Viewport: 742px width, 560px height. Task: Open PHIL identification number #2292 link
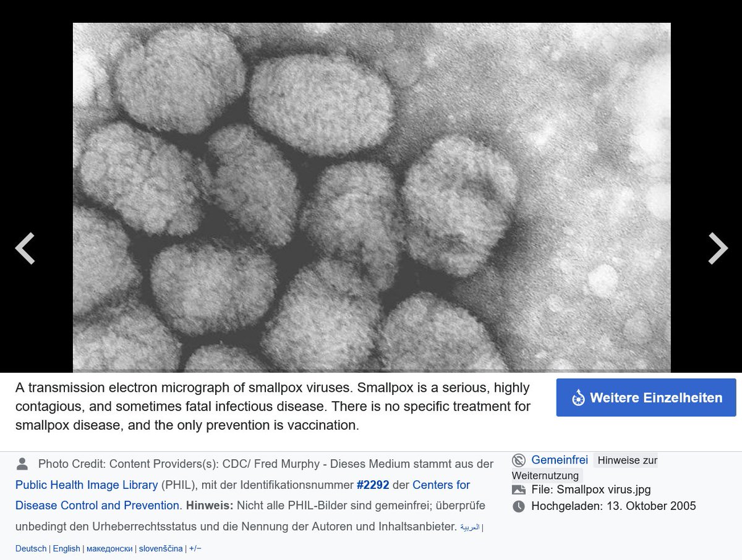(372, 485)
